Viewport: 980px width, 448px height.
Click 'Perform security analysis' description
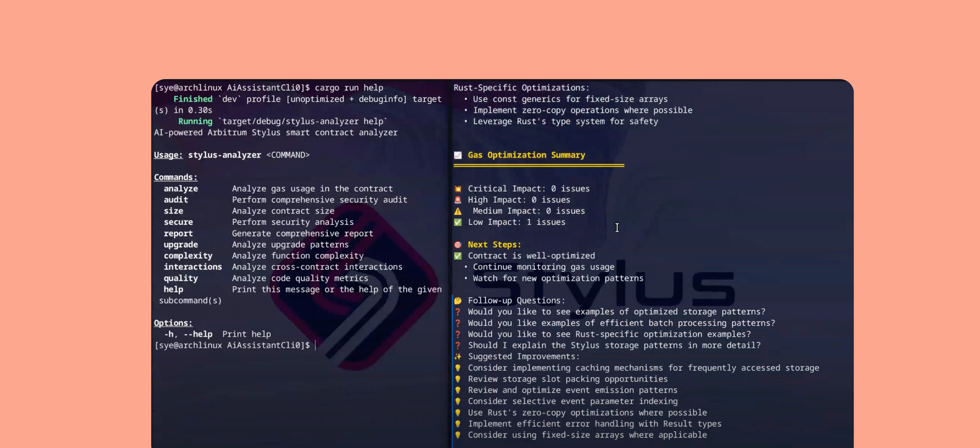pos(293,222)
